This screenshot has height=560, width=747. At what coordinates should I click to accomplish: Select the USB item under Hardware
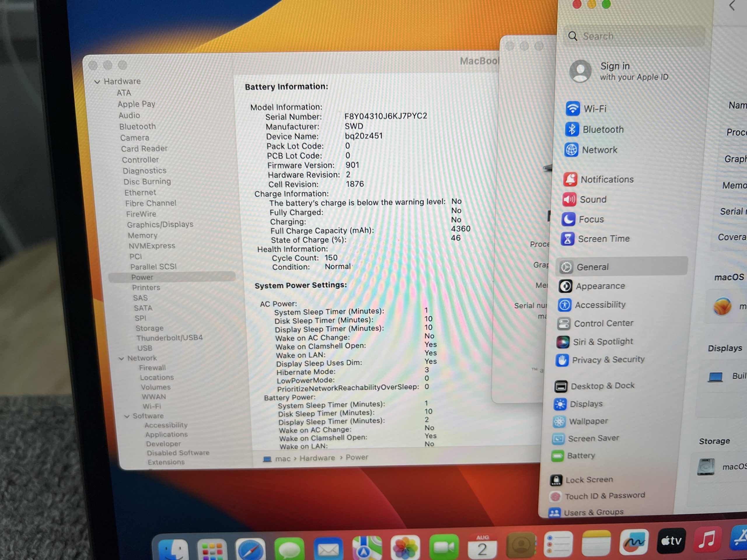pos(145,348)
